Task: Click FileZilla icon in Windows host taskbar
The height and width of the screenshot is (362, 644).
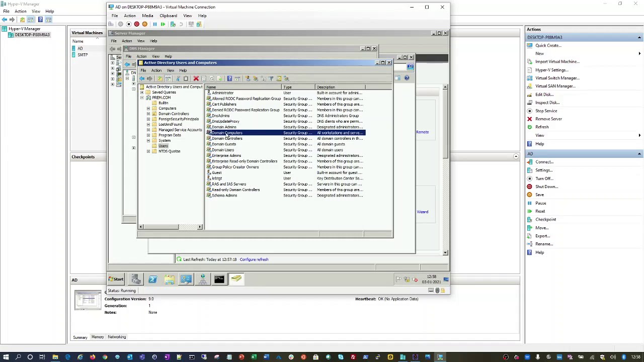Action: pyautogui.click(x=353, y=357)
